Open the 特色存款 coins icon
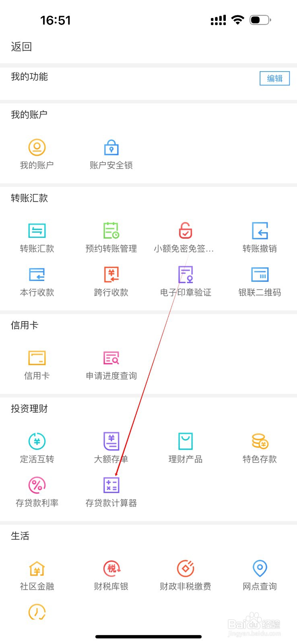Image resolution: width=297 pixels, height=644 pixels. (x=260, y=441)
